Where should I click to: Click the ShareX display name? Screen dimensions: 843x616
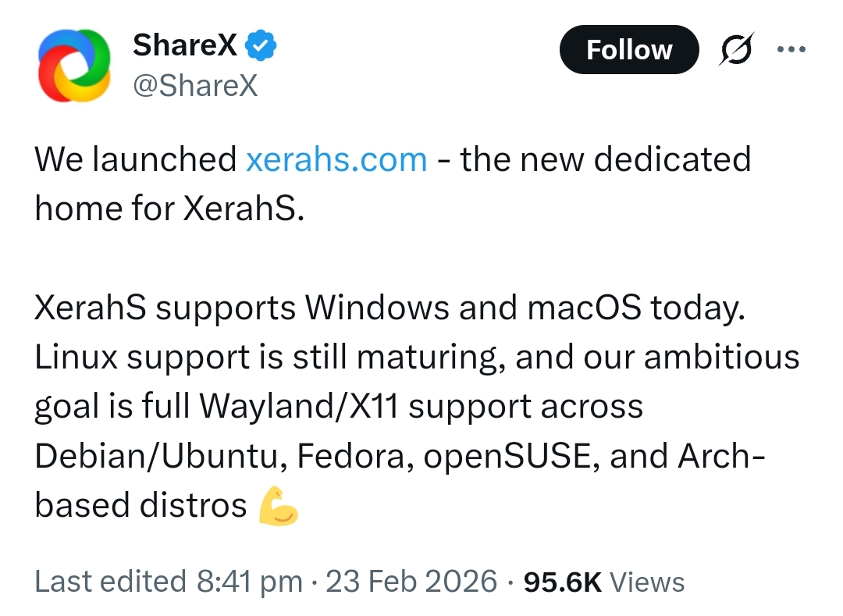pos(185,46)
